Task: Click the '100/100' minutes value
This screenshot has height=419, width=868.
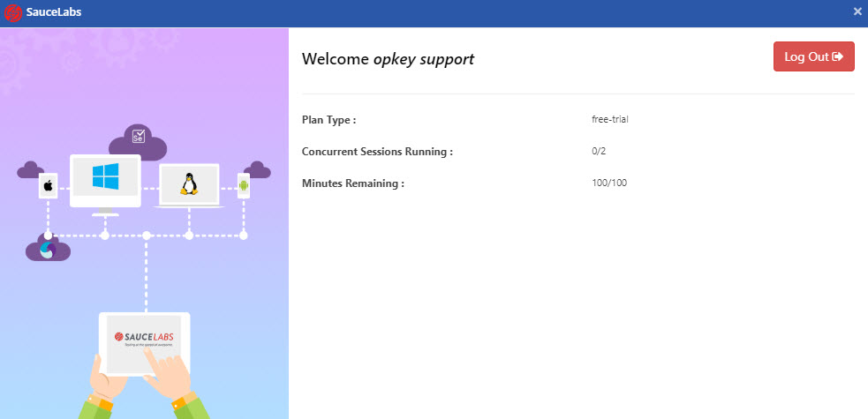Action: pyautogui.click(x=609, y=183)
